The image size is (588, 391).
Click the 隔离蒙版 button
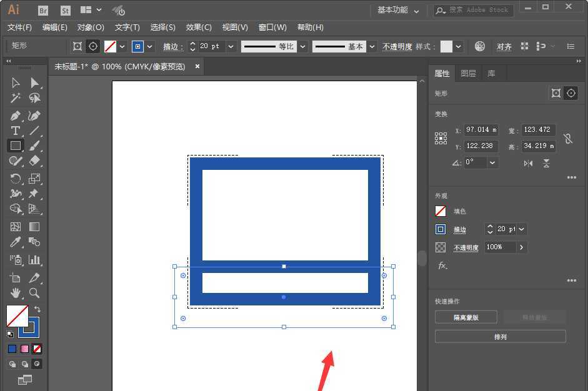(x=466, y=317)
